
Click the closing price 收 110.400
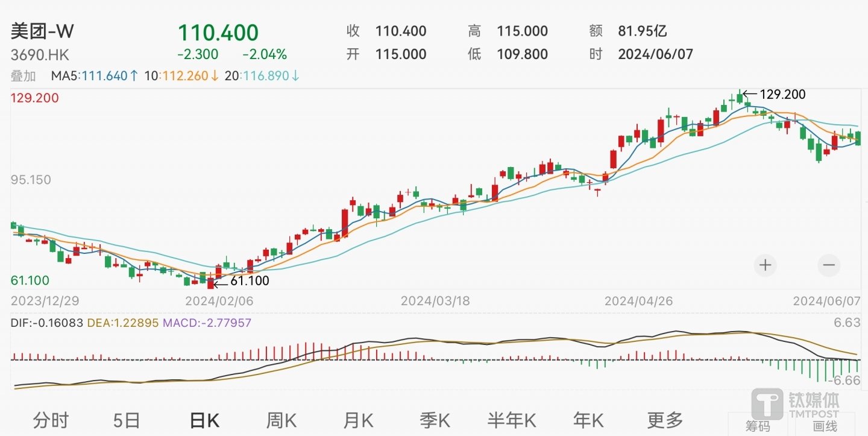click(x=386, y=31)
